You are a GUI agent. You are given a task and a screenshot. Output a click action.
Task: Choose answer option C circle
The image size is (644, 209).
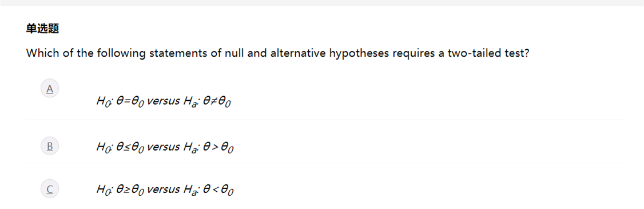(50, 189)
